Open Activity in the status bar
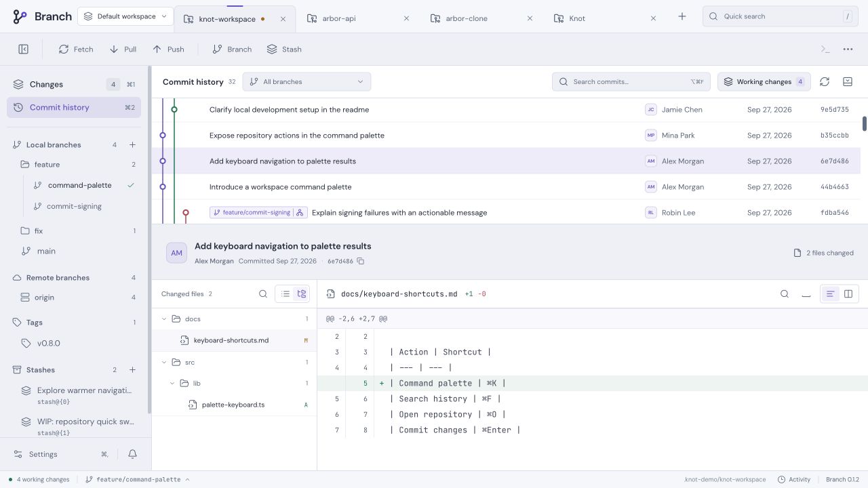The width and height of the screenshot is (868, 488). coord(793,480)
